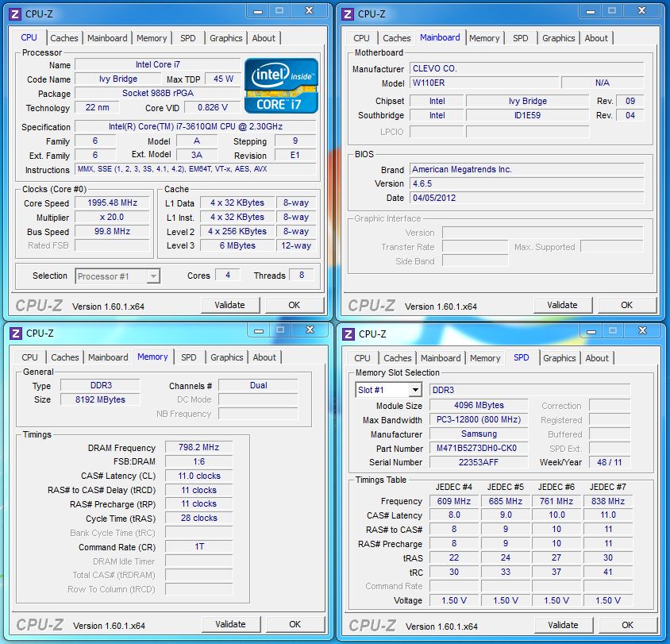Click Validate button in Mainboard window
670x644 pixels.
click(x=562, y=305)
